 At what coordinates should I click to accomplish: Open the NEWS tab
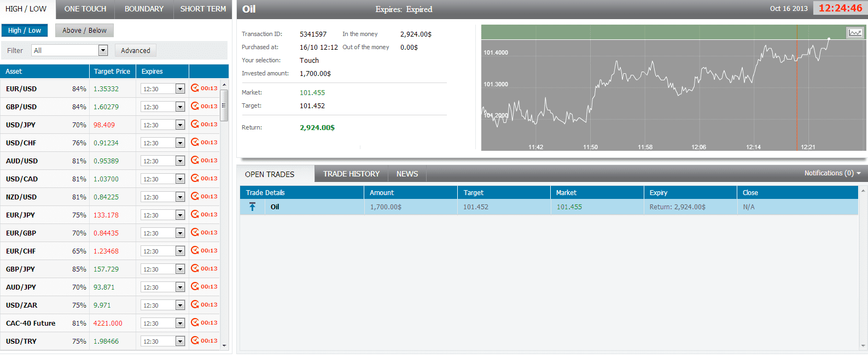(x=407, y=174)
